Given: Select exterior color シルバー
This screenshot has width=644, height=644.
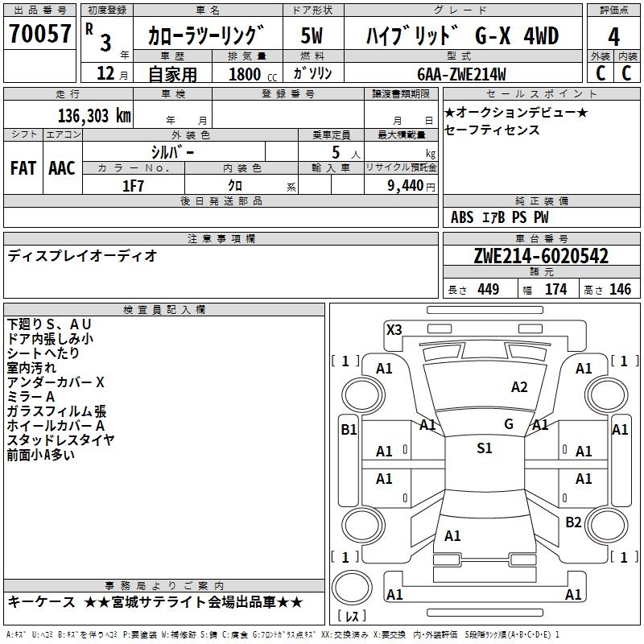Looking at the screenshot, I should click(172, 152).
